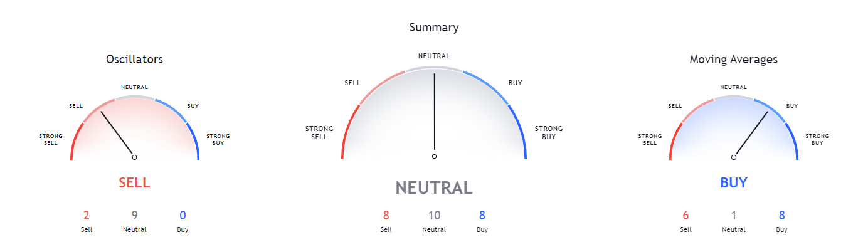Click Summary sell count 8
This screenshot has height=237, width=868.
[x=386, y=216]
